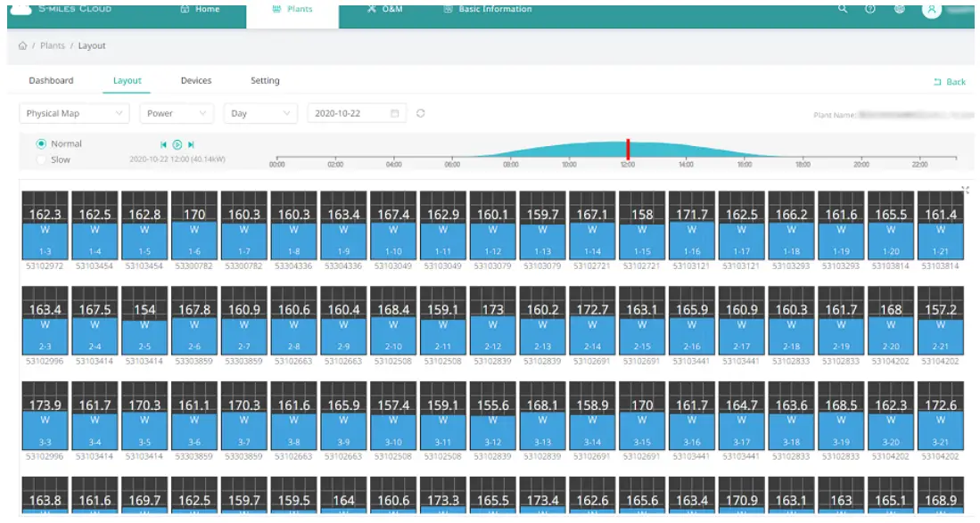
Task: Click the globe language icon
Action: coord(899,9)
